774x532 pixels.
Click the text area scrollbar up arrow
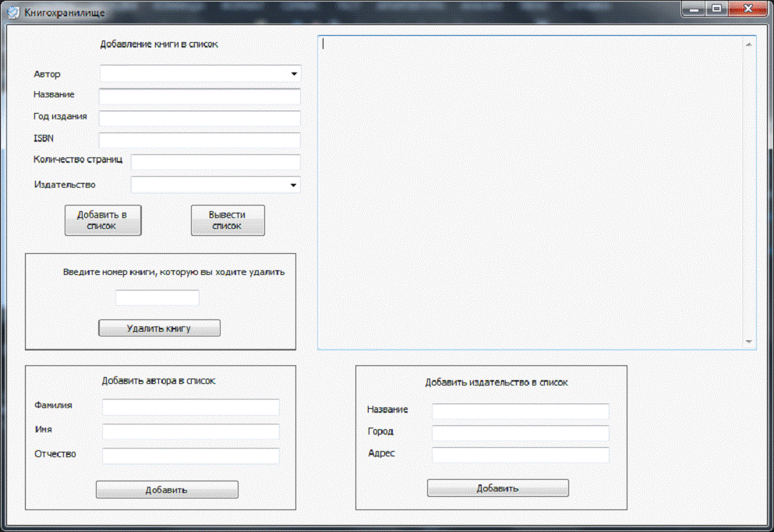[x=749, y=44]
